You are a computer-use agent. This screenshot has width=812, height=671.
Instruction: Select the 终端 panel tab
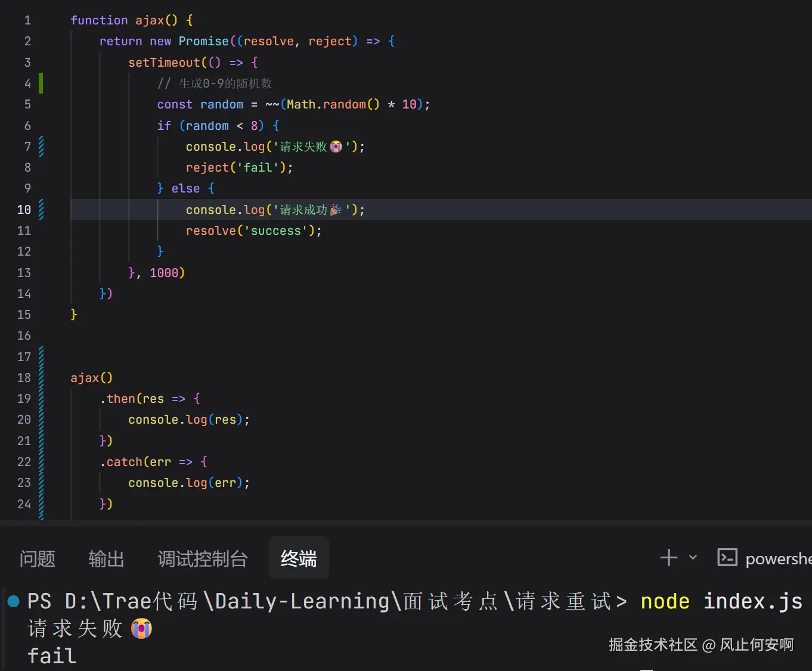(299, 558)
